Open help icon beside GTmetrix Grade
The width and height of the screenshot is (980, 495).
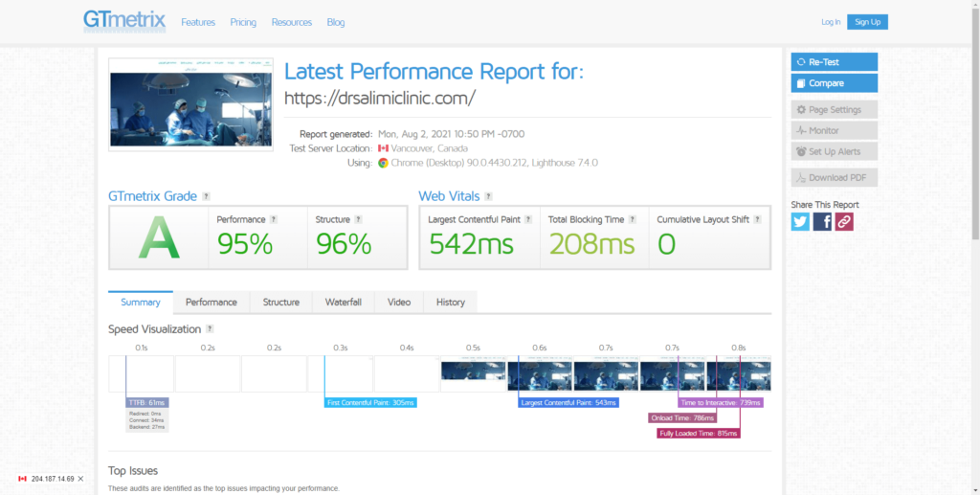point(206,196)
